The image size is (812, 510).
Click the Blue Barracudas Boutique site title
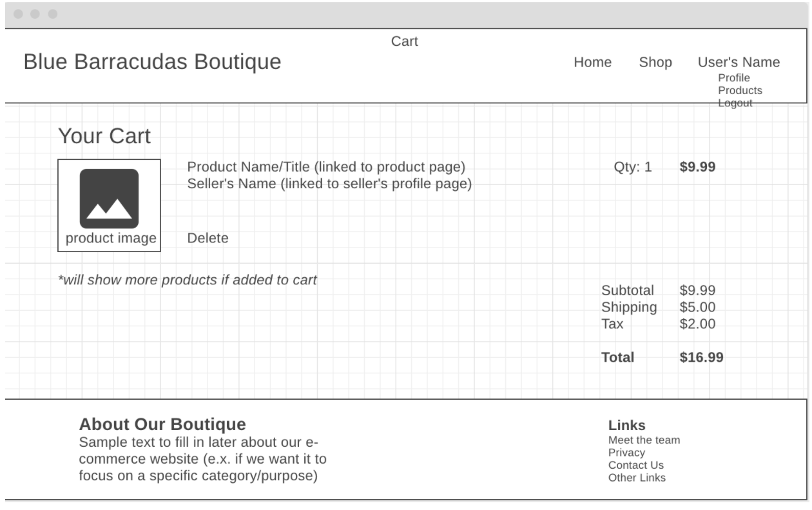pos(153,63)
